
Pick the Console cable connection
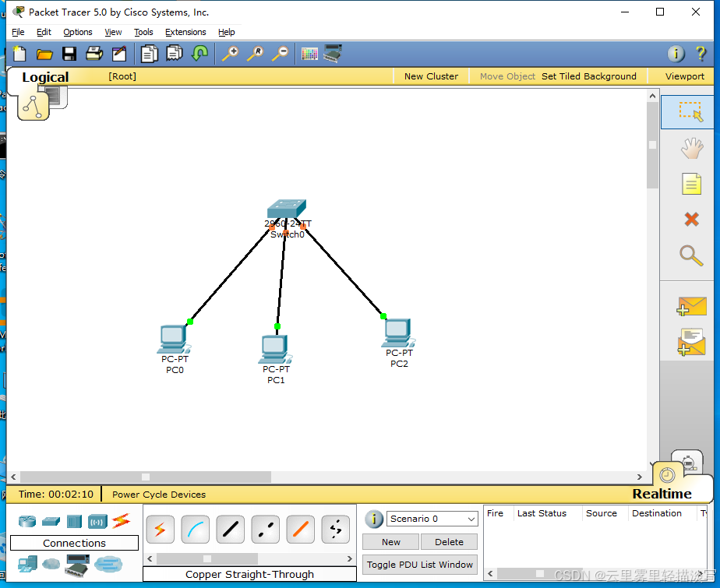(x=195, y=530)
